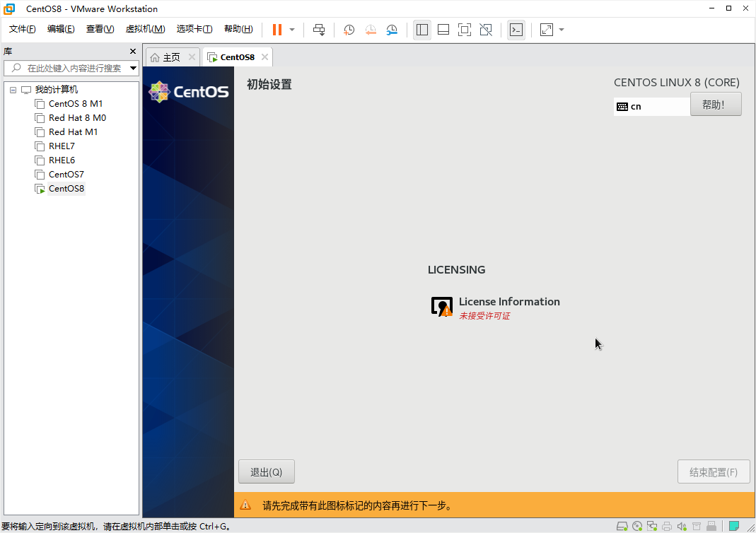Select RHEL6 in the library
Viewport: 756px width, 533px height.
[x=62, y=160]
